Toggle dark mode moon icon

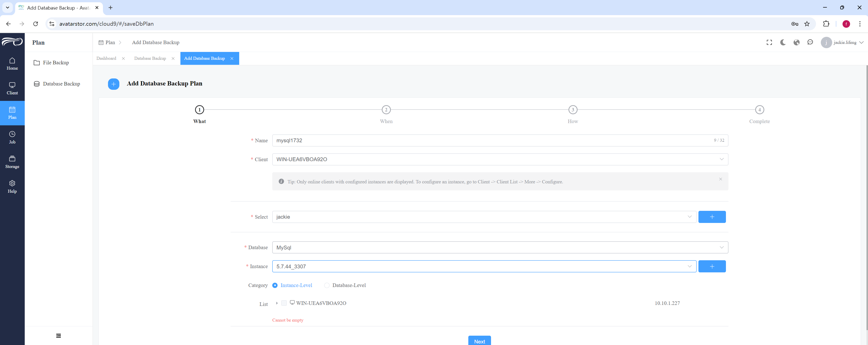click(x=783, y=42)
